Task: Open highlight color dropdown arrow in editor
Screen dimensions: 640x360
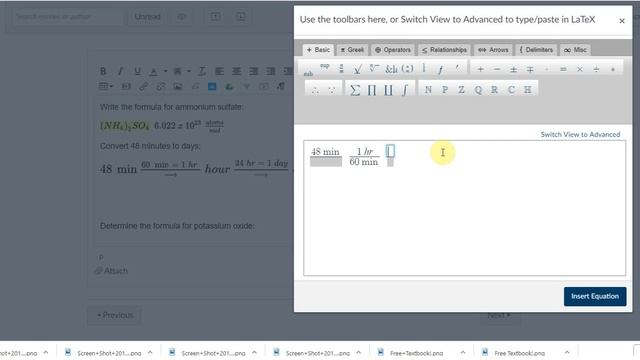Action: pyautogui.click(x=189, y=71)
